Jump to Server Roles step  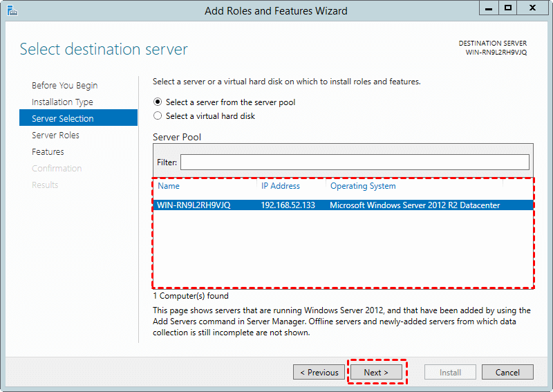tap(55, 135)
